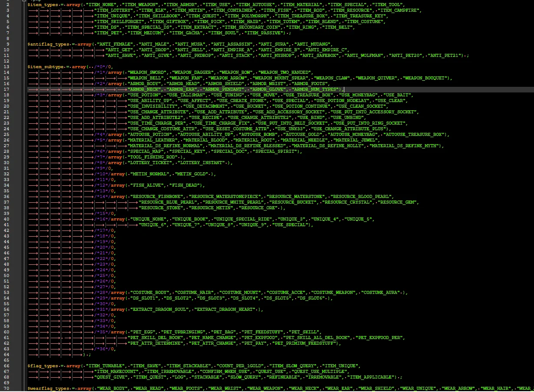Viewport: 534px width, 392px height.
Task: Click the "WEAR_SHIELD" string
Action: click(377, 388)
